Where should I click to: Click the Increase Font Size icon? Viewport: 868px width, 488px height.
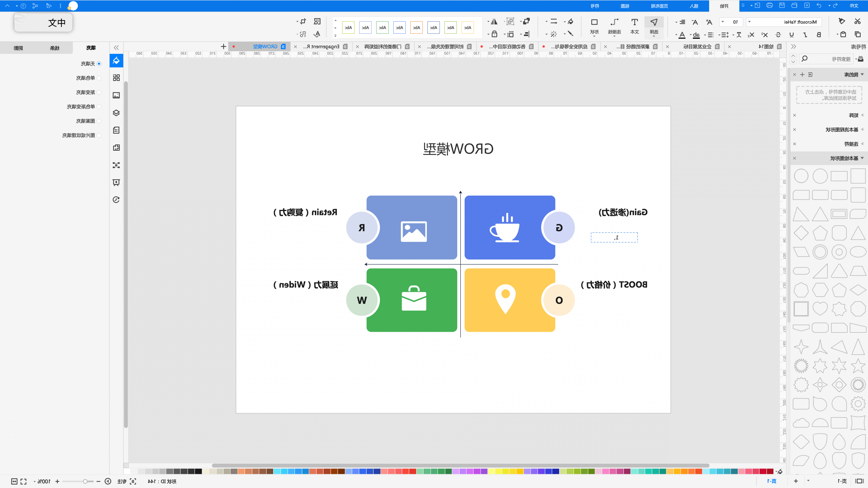click(709, 22)
